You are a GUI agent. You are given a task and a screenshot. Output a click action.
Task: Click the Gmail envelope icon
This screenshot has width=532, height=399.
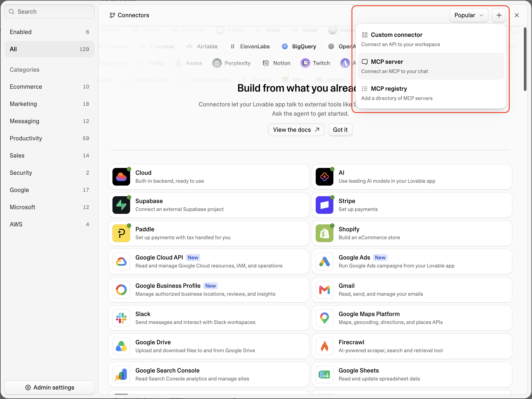click(x=325, y=290)
